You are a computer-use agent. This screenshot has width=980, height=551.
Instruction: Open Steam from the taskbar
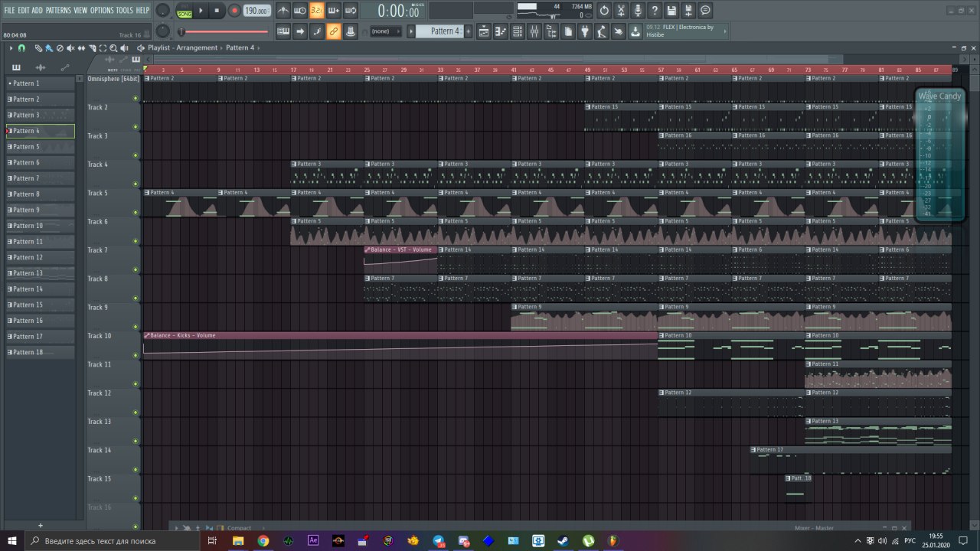pyautogui.click(x=563, y=540)
